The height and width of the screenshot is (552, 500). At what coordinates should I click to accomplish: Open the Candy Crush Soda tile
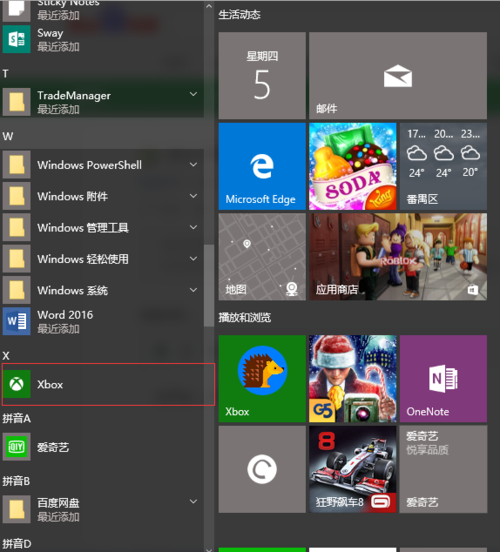pos(352,166)
